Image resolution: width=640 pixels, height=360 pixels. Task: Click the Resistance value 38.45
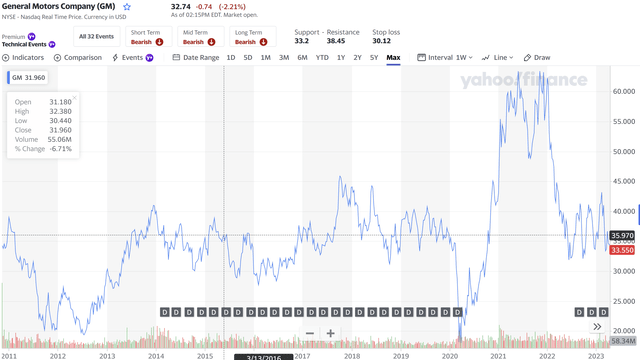pyautogui.click(x=336, y=41)
